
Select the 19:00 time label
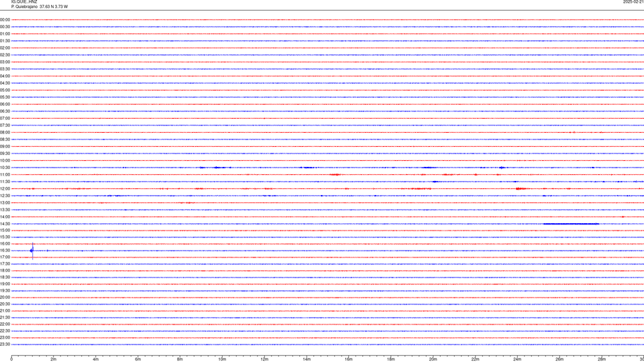(x=5, y=284)
